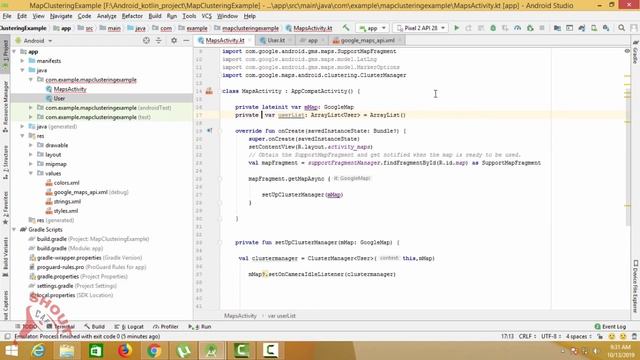Viewport: 640px width, 360px height.
Task: Select proguard-rules.pro file
Action: [87, 267]
